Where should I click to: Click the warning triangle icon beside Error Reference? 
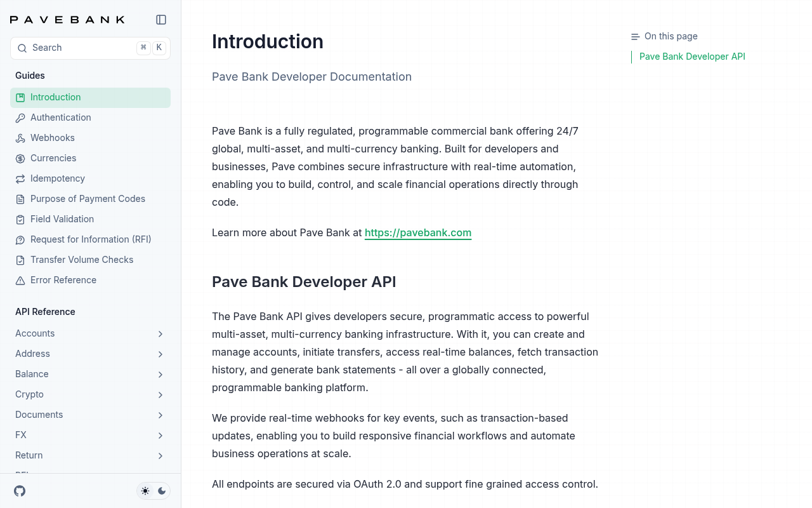tap(20, 280)
